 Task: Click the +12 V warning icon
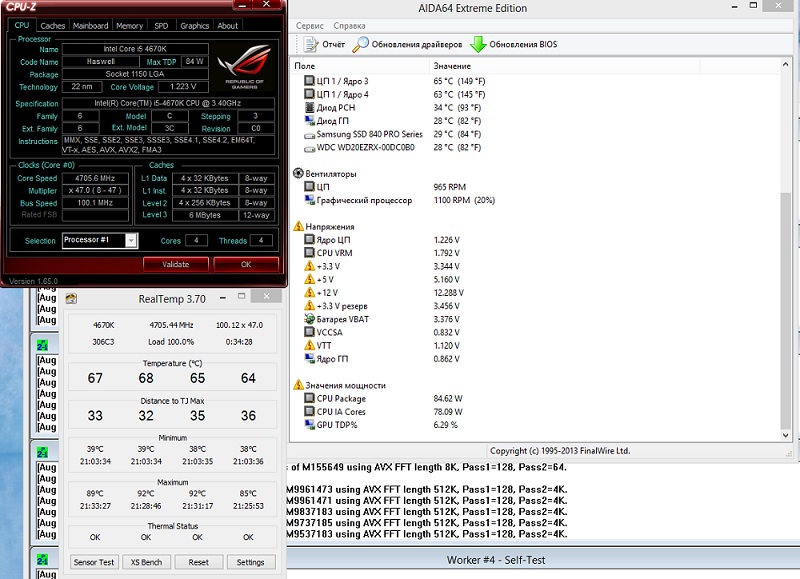[309, 292]
